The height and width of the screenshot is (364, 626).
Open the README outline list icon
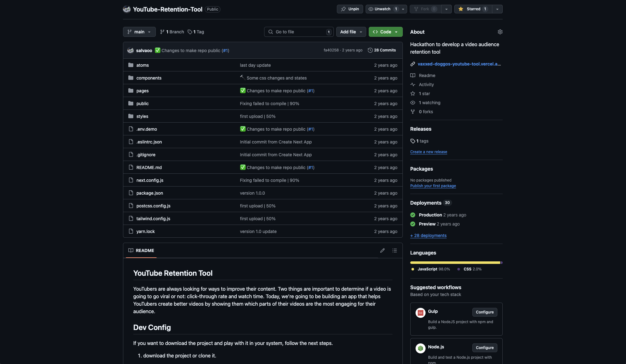click(x=394, y=250)
